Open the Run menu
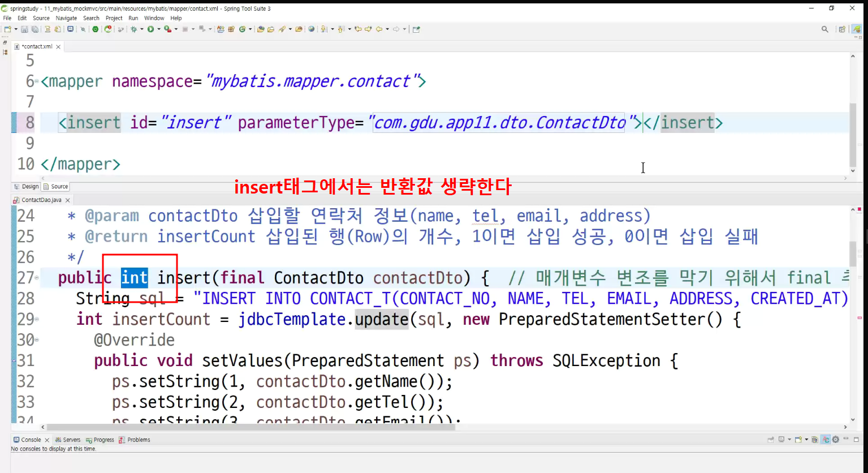This screenshot has height=473, width=868. pyautogui.click(x=133, y=18)
